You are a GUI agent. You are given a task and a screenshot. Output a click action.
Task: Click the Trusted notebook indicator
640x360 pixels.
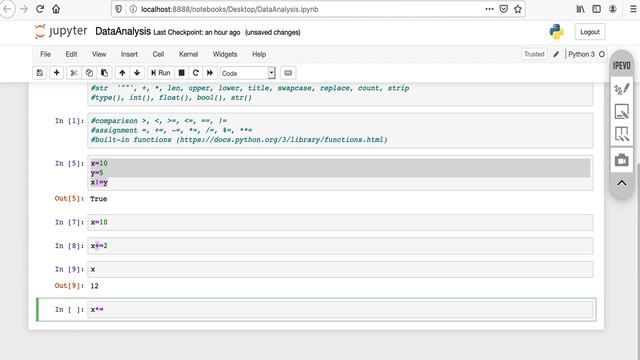[x=534, y=54]
